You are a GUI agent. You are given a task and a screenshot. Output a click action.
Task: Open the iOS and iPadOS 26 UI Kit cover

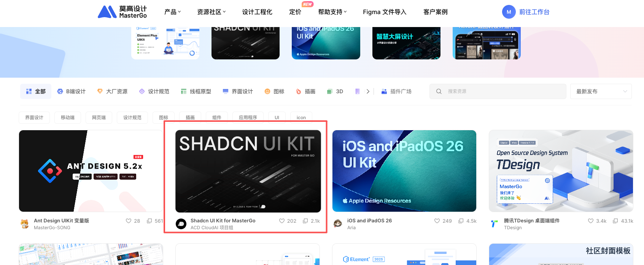(x=404, y=171)
